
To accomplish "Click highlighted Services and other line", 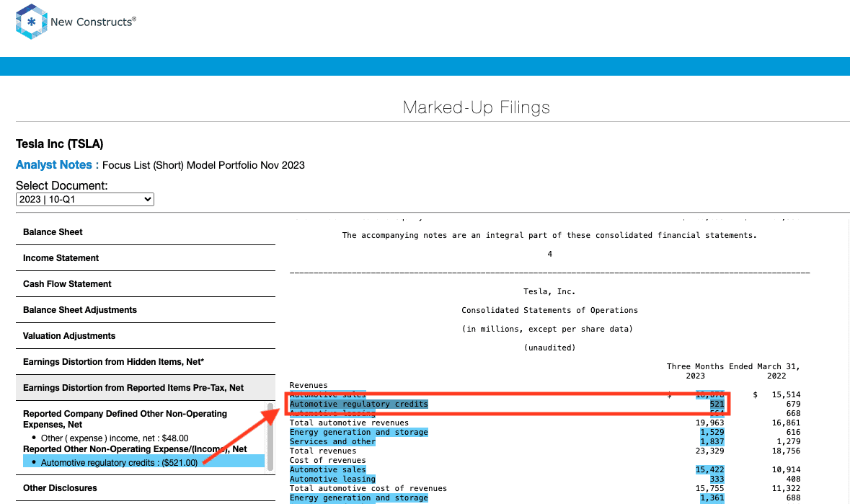I will tap(332, 441).
